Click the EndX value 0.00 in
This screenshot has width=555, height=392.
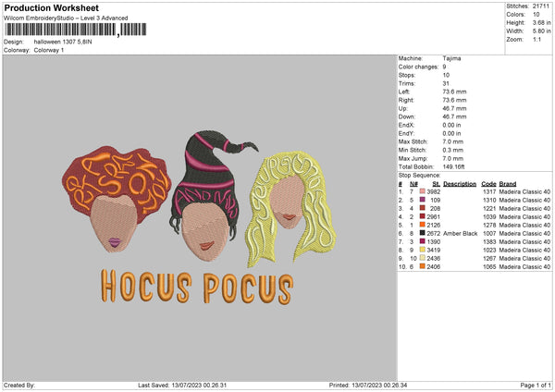point(451,125)
